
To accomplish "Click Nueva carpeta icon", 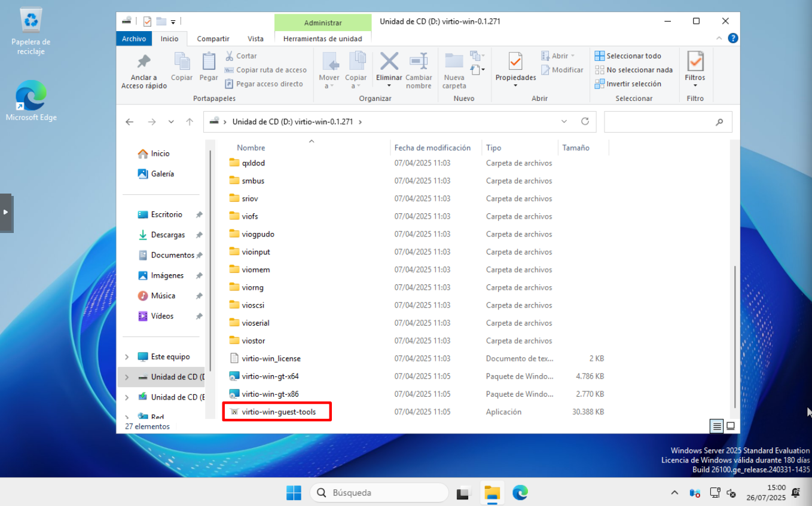I will (x=454, y=62).
